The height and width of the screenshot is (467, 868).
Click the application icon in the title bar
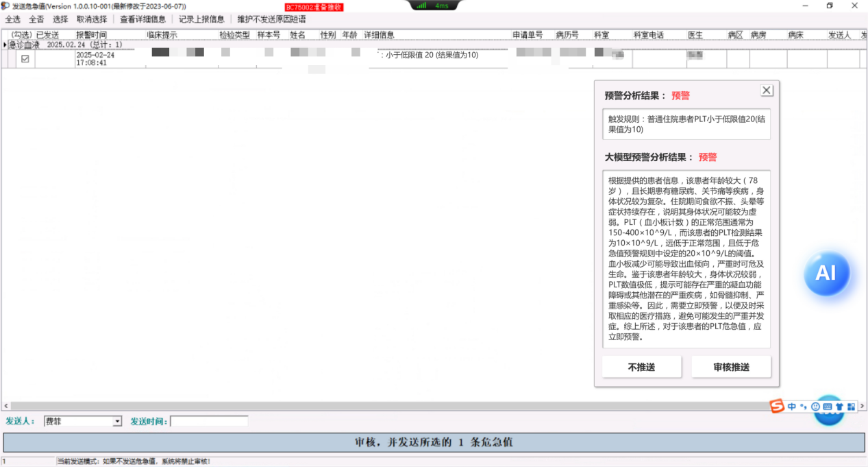tap(5, 5)
